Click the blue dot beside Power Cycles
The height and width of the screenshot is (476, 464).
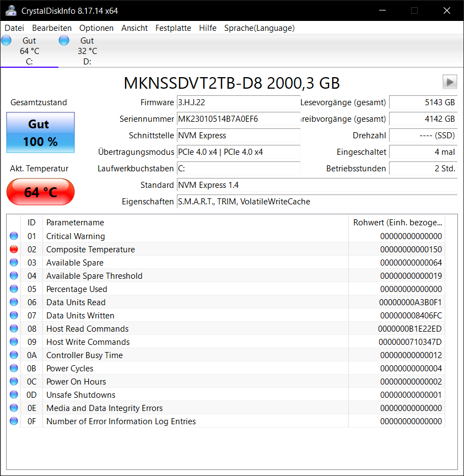pos(13,368)
